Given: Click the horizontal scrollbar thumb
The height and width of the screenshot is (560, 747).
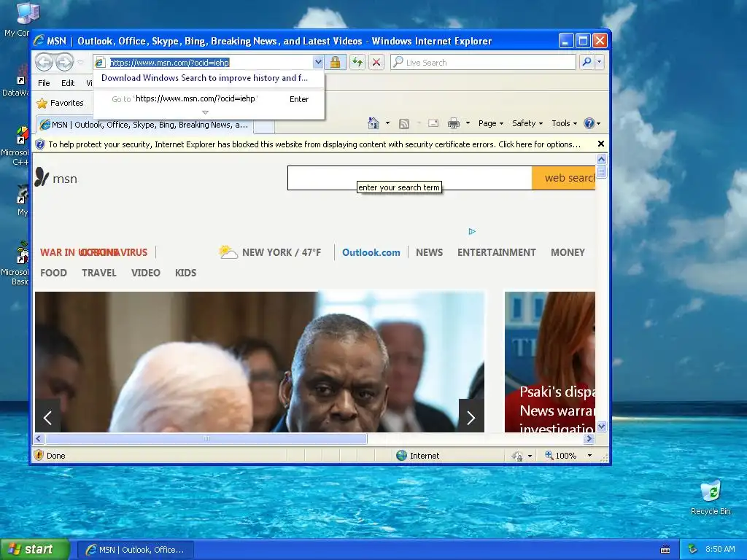Looking at the screenshot, I should tap(206, 438).
